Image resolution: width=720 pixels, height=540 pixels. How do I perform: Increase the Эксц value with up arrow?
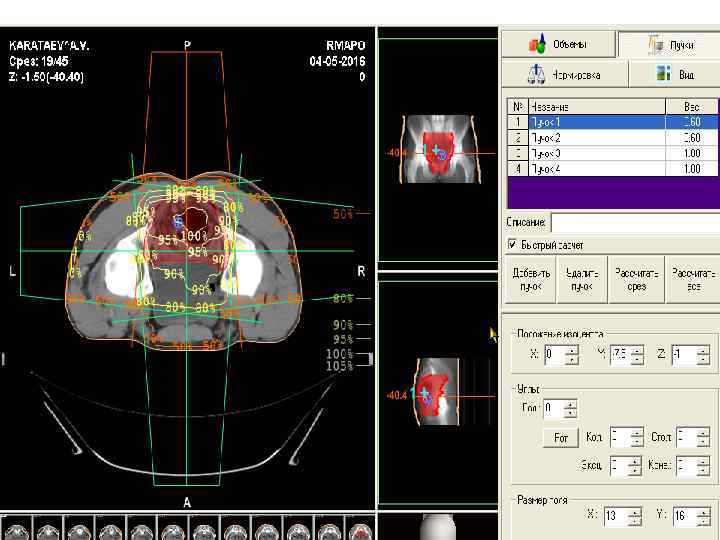tap(635, 461)
